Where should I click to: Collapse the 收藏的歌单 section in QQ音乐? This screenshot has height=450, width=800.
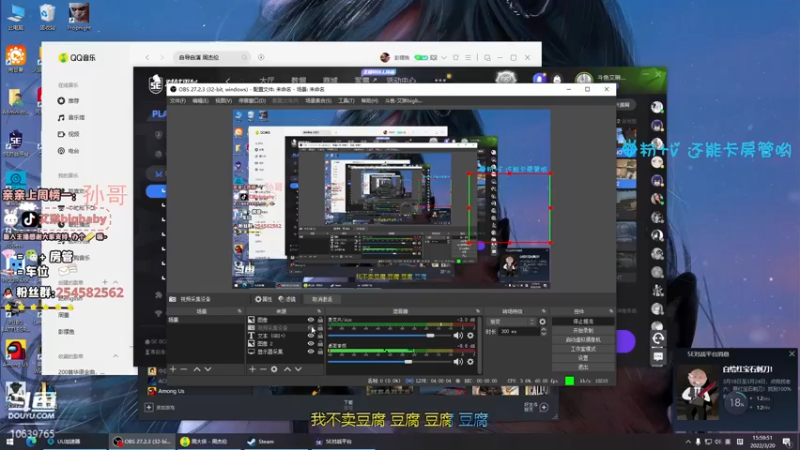pos(115,356)
